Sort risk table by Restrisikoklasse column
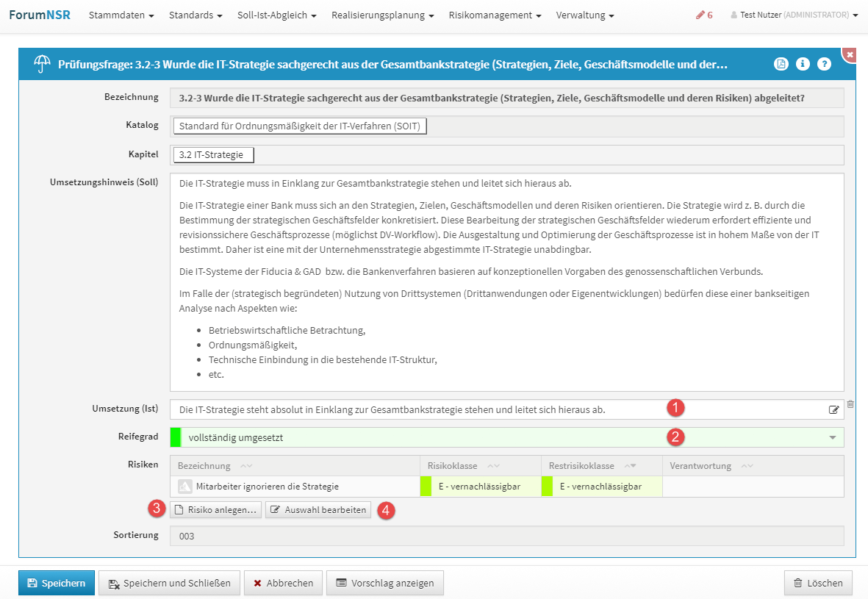 tap(630, 466)
